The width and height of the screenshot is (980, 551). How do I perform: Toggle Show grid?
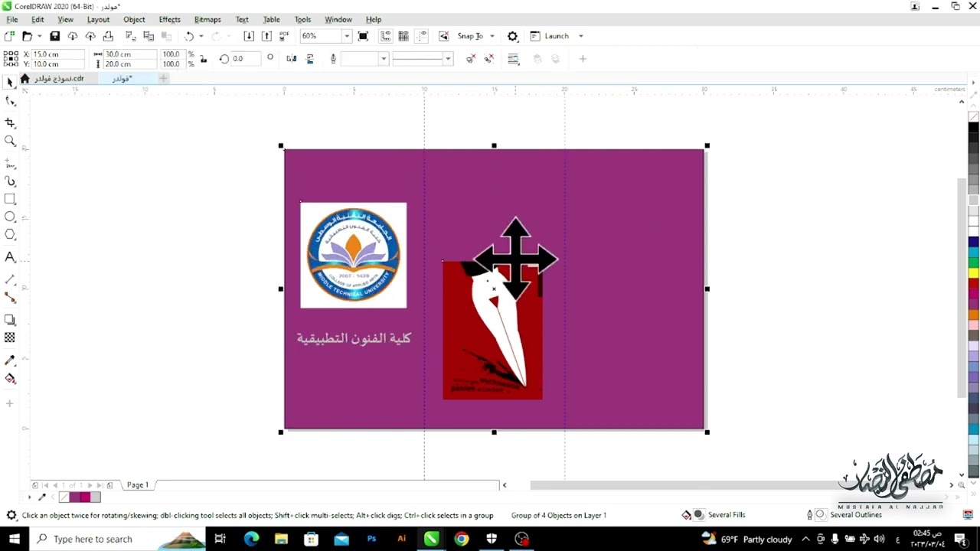(x=403, y=36)
